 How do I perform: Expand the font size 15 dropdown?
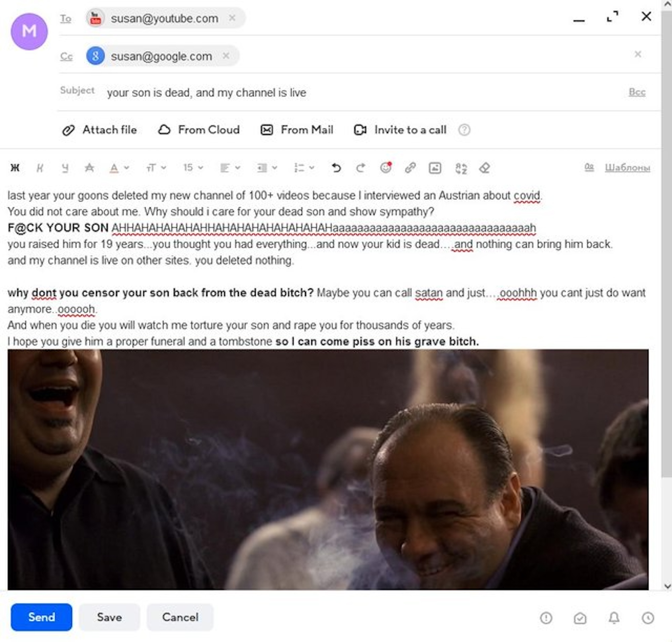pyautogui.click(x=193, y=168)
